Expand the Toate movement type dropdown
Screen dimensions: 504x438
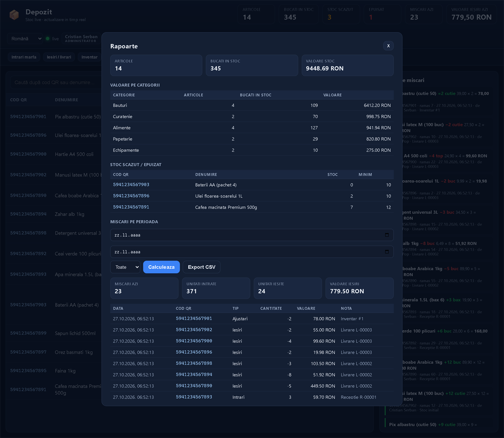pyautogui.click(x=125, y=267)
